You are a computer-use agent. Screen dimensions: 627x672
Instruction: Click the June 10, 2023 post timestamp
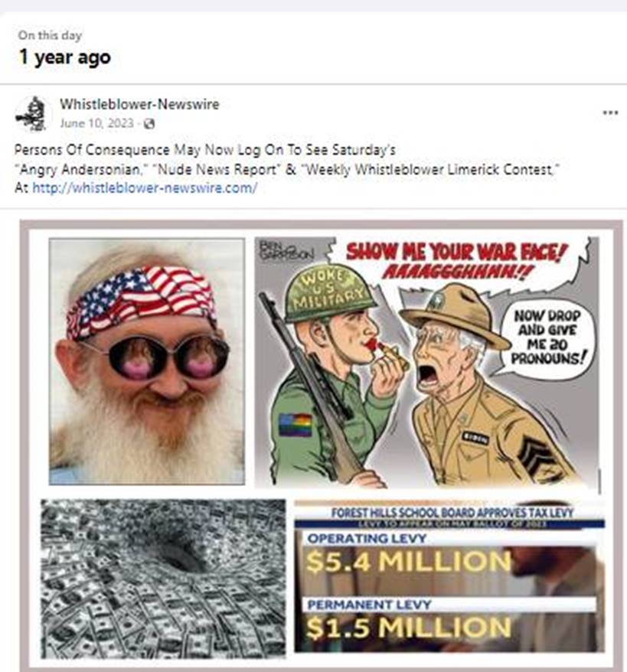[97, 123]
